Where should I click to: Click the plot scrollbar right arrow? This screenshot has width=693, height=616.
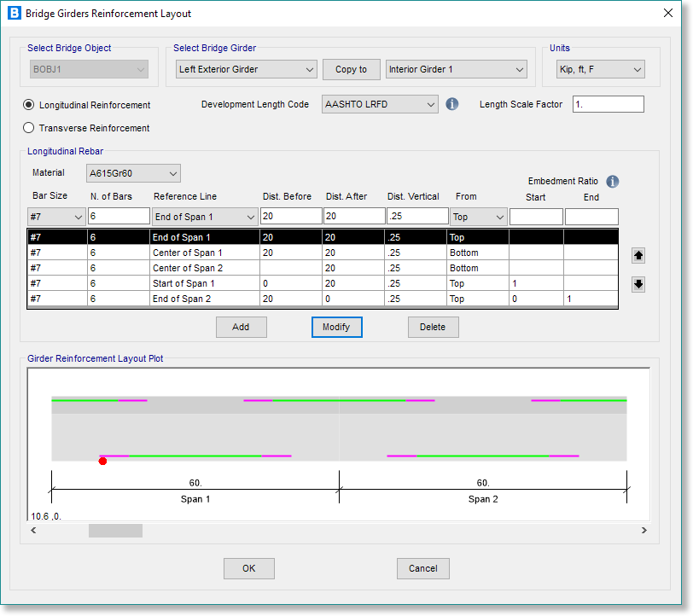[644, 531]
